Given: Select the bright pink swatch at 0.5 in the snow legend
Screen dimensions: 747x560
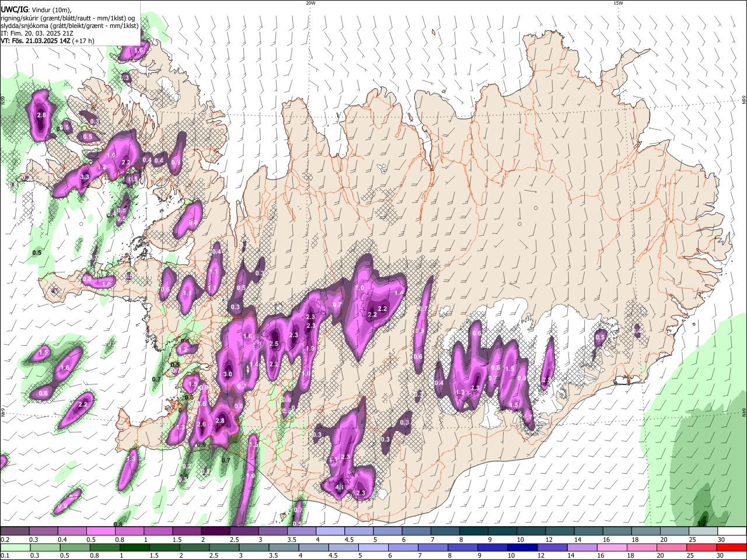Looking at the screenshot, I should click(100, 531).
